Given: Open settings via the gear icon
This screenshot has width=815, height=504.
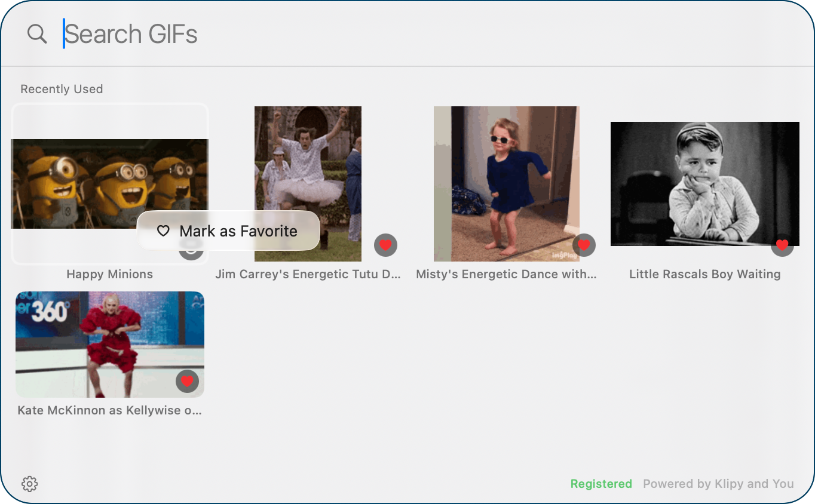Looking at the screenshot, I should [x=30, y=484].
